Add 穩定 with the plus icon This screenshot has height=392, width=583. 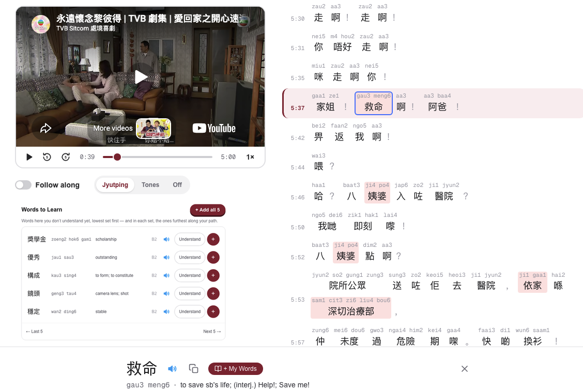coord(213,311)
